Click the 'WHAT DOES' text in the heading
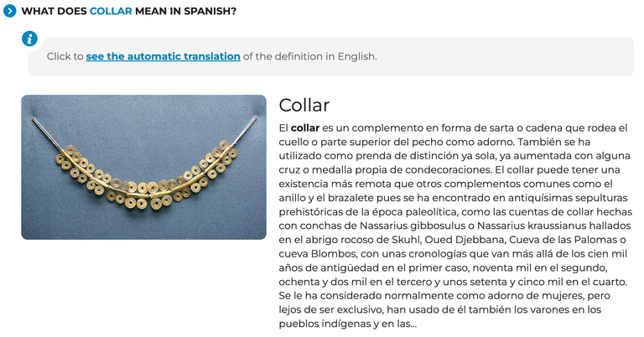The height and width of the screenshot is (337, 644). click(54, 11)
